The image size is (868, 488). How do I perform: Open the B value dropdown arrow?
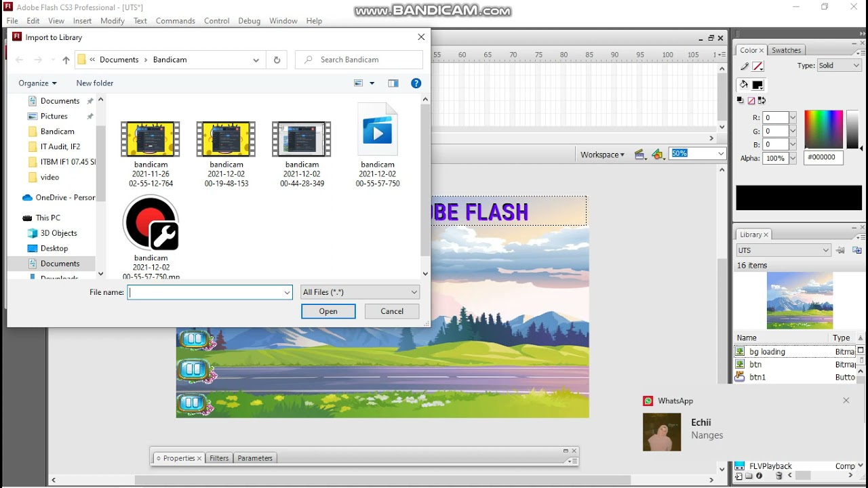click(x=792, y=145)
